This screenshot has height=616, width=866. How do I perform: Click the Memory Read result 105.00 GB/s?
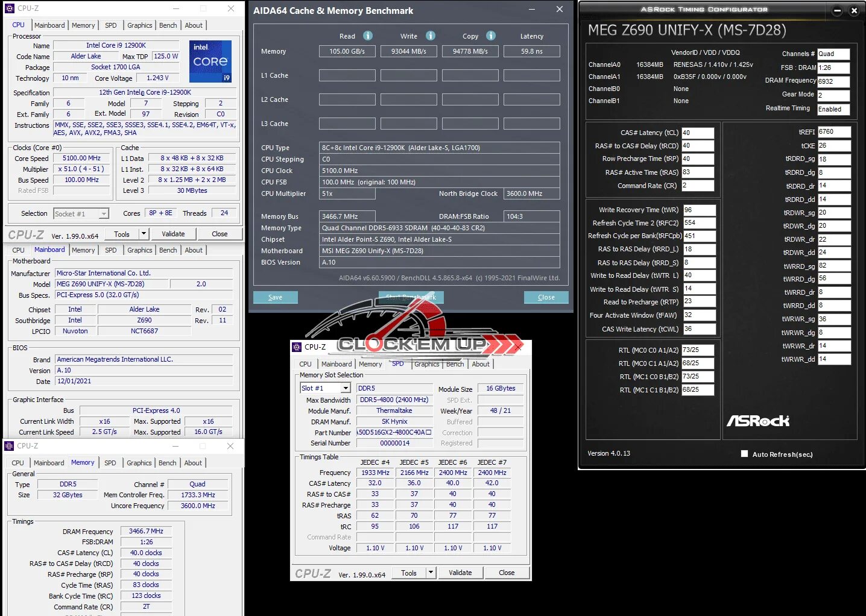click(347, 51)
